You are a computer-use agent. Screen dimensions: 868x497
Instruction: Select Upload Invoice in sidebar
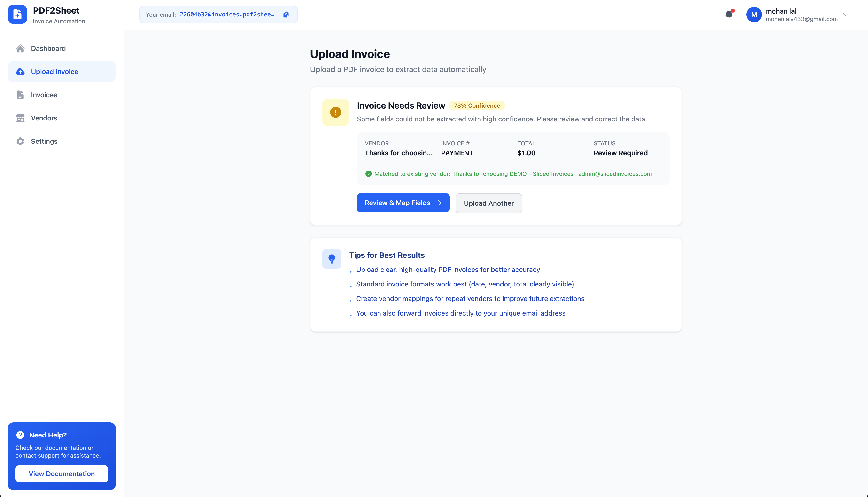pos(55,72)
